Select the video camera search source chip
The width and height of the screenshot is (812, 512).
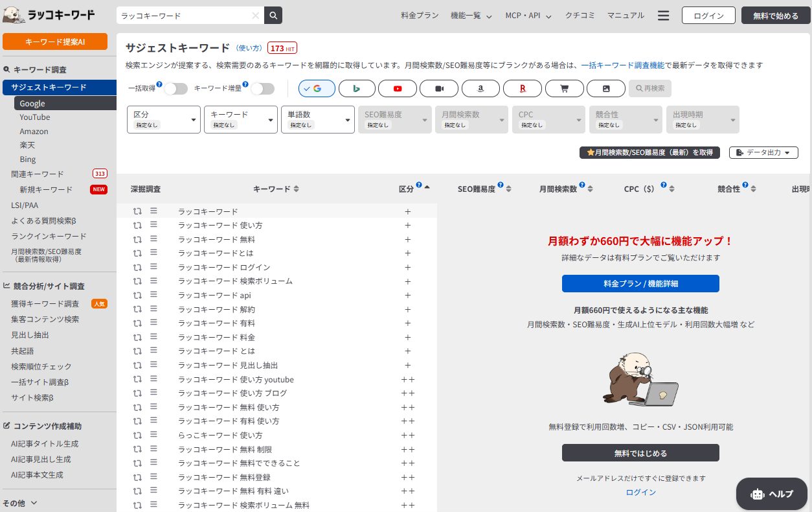439,88
